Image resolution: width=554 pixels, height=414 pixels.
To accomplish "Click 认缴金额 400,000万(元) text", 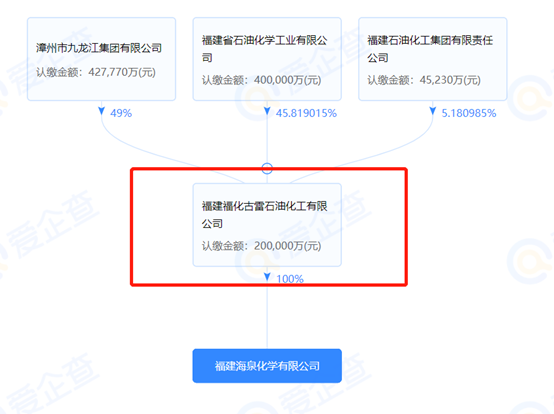I will pos(261,80).
